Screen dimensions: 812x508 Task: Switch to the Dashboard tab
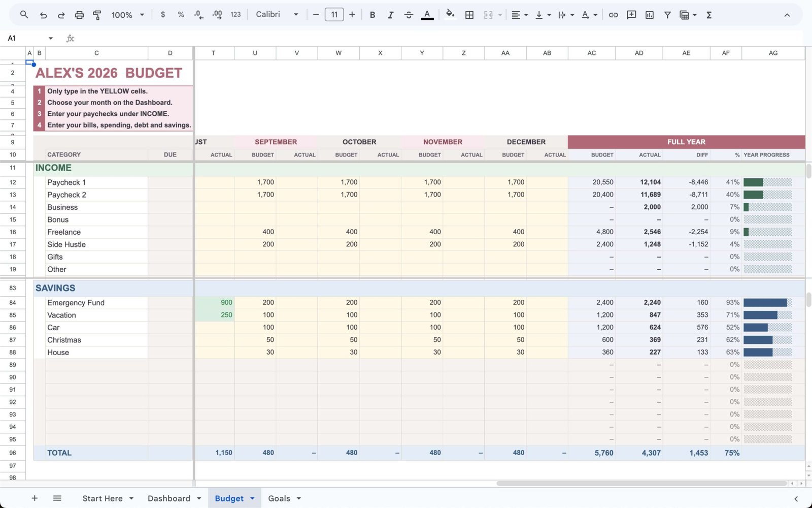pos(169,498)
